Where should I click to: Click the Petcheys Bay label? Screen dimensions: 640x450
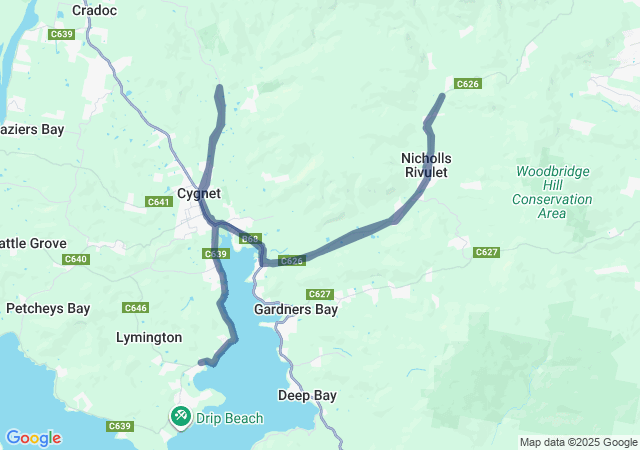click(48, 308)
